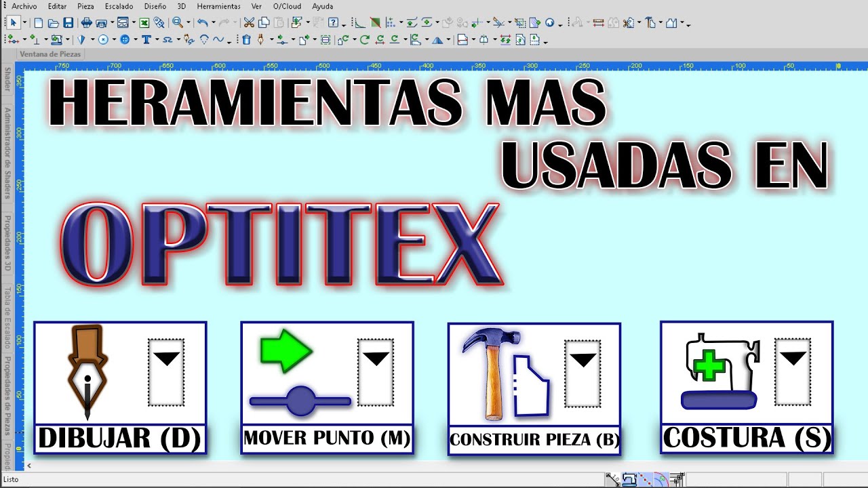Undo the last action

[202, 22]
